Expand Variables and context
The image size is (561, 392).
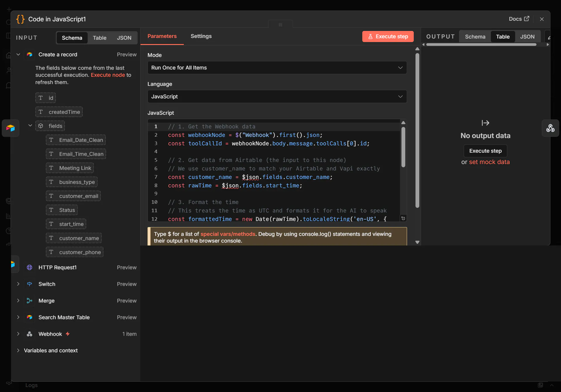18,350
